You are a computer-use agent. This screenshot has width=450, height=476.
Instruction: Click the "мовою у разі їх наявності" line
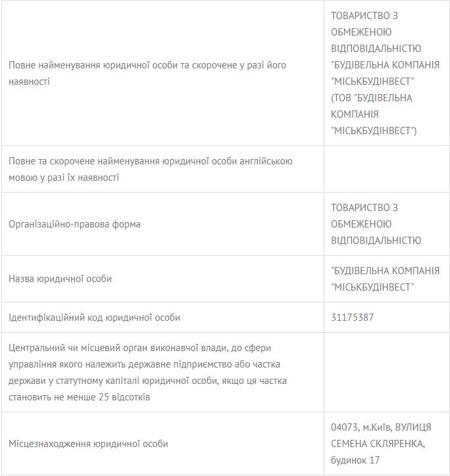click(x=64, y=178)
